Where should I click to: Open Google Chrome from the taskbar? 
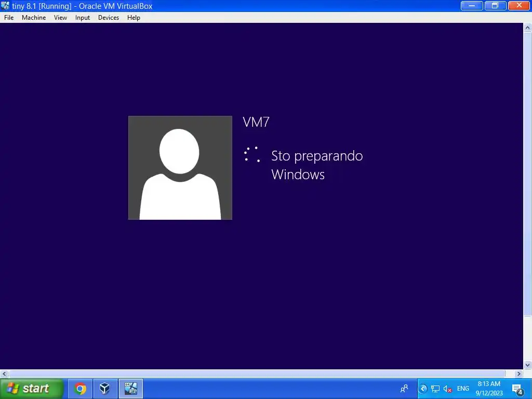coord(80,389)
